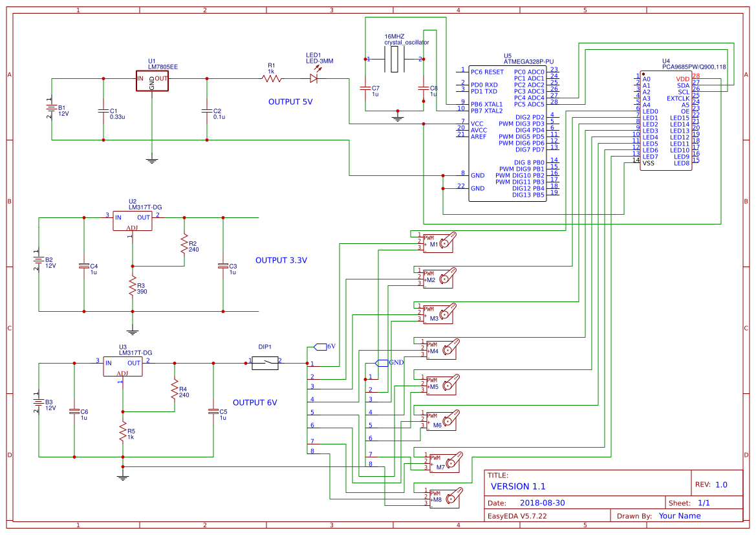Viewport: 756px width, 535px height.
Task: Click the M1 servo motor symbol
Action: point(440,243)
